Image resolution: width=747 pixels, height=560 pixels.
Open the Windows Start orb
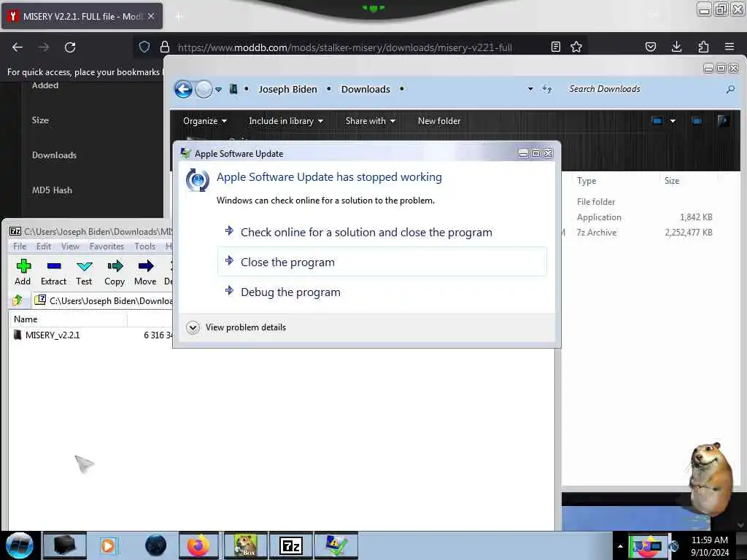[x=20, y=545]
